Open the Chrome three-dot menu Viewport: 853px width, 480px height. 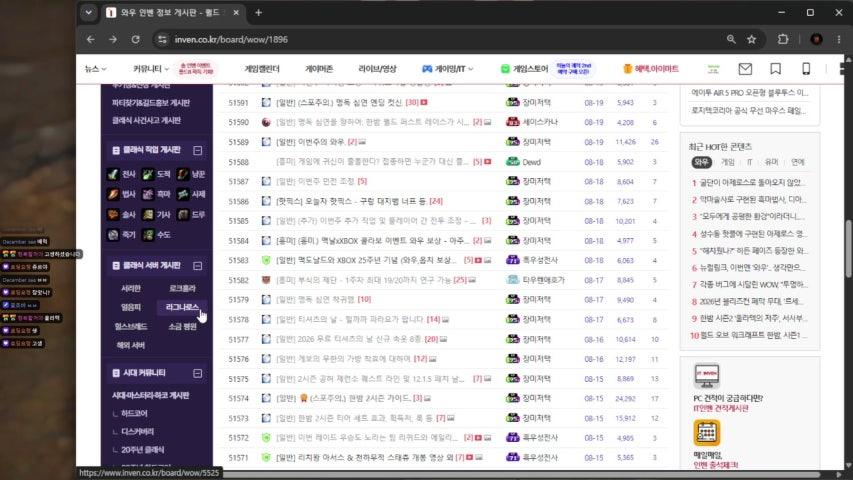tap(839, 39)
